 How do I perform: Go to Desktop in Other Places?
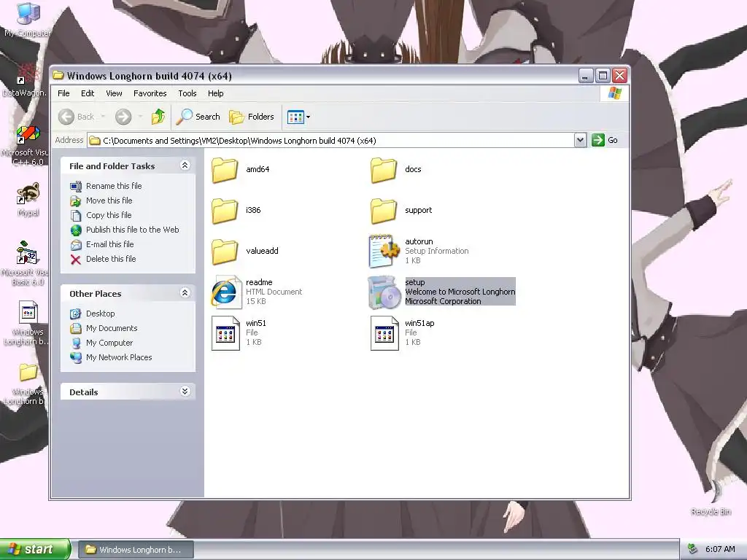(x=93, y=314)
